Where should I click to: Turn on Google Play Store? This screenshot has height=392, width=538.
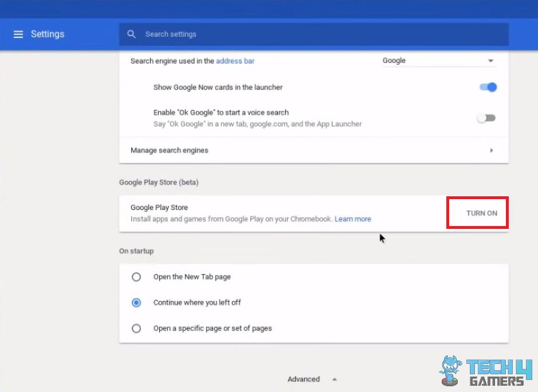(x=482, y=213)
